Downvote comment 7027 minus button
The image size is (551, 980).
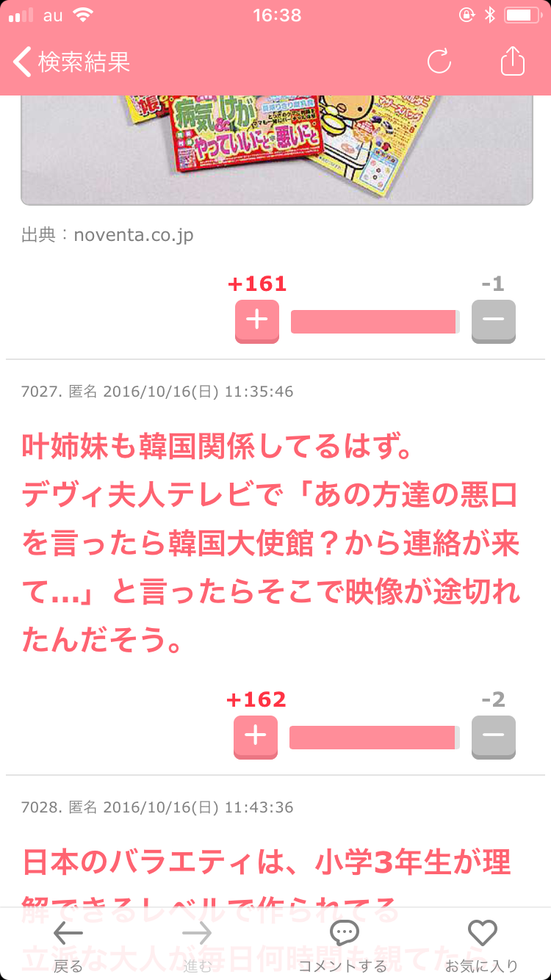(494, 737)
